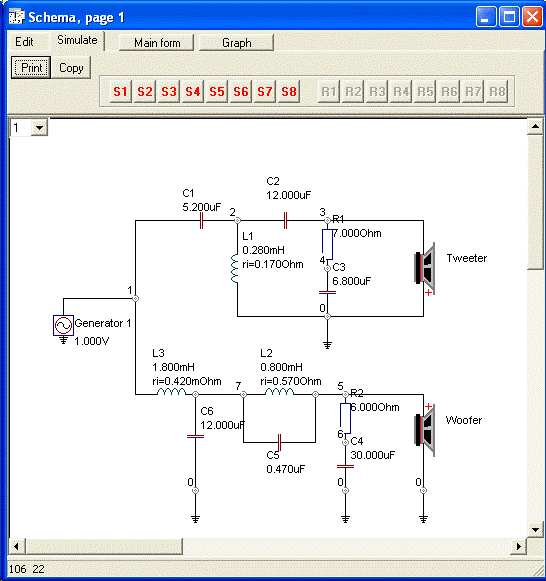Open the page number dropdown
The width and height of the screenshot is (546, 581).
tap(39, 128)
